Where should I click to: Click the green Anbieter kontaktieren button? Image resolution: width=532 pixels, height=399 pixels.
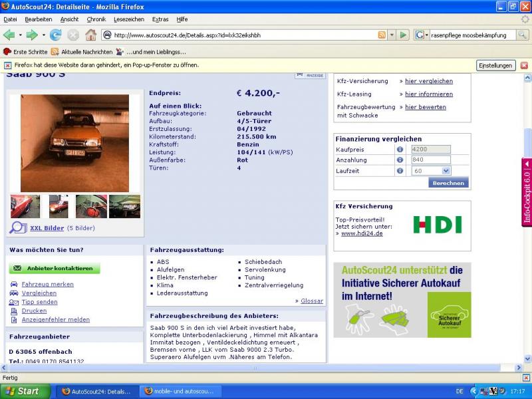click(x=55, y=268)
